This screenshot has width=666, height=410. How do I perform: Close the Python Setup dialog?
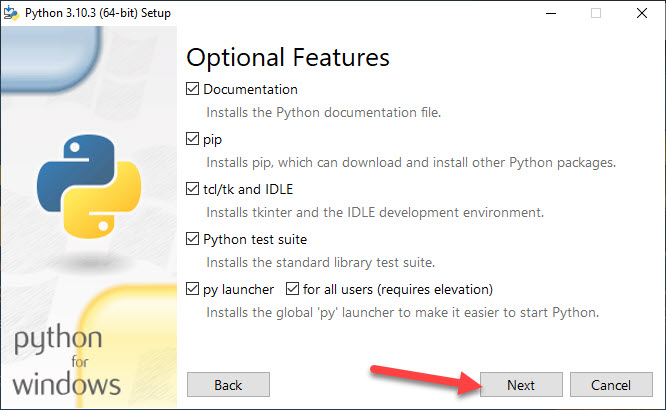click(x=642, y=13)
